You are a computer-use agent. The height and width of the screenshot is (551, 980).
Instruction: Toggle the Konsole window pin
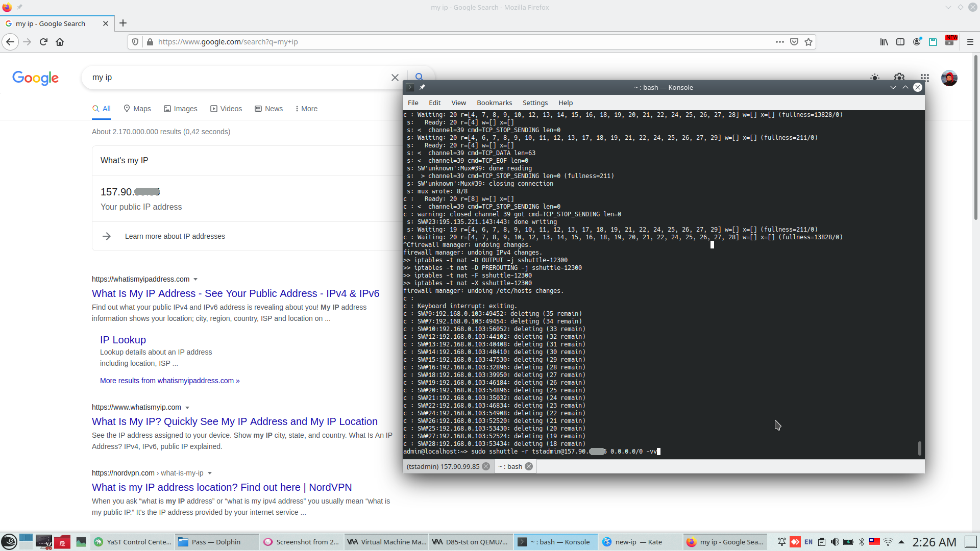point(422,87)
